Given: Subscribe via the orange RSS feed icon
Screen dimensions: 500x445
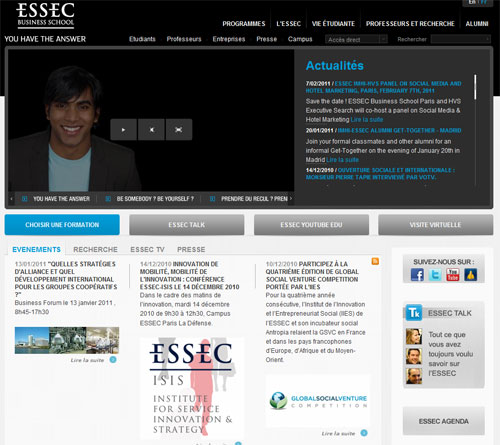Looking at the screenshot, I should click(x=375, y=261).
